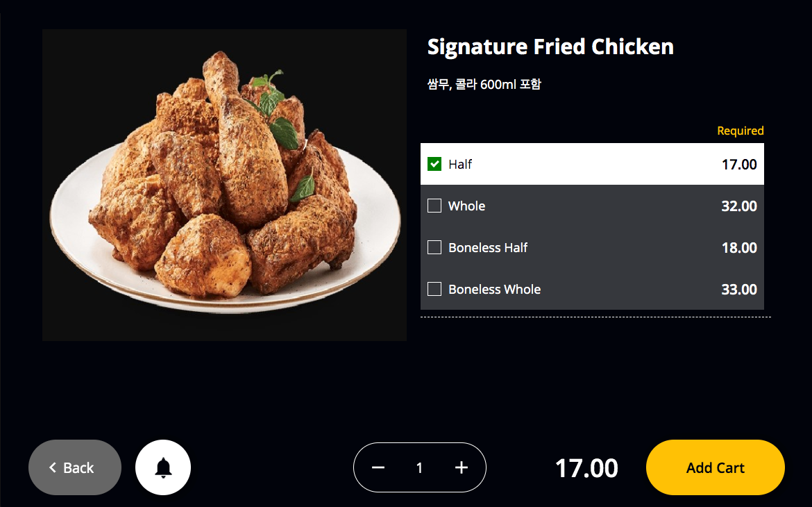Click the Signature Fried Chicken title
Image resolution: width=812 pixels, height=507 pixels.
click(550, 47)
